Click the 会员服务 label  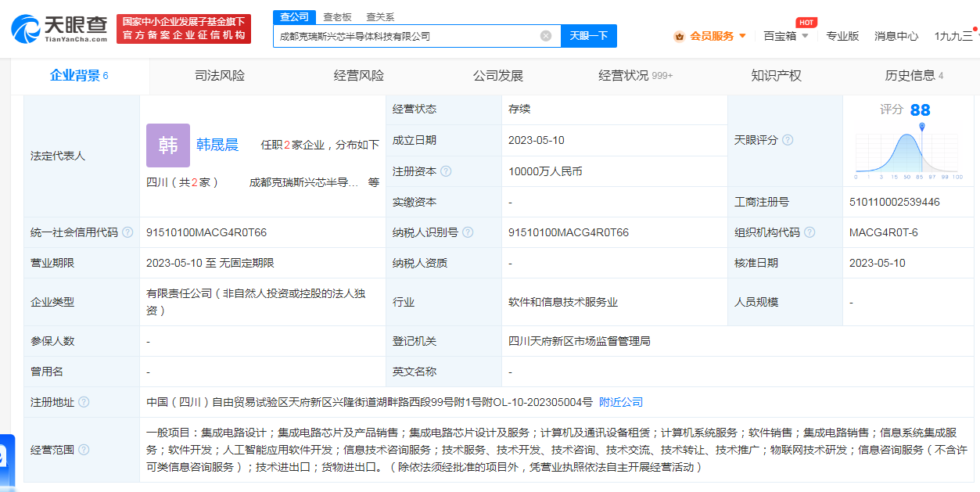tap(712, 36)
